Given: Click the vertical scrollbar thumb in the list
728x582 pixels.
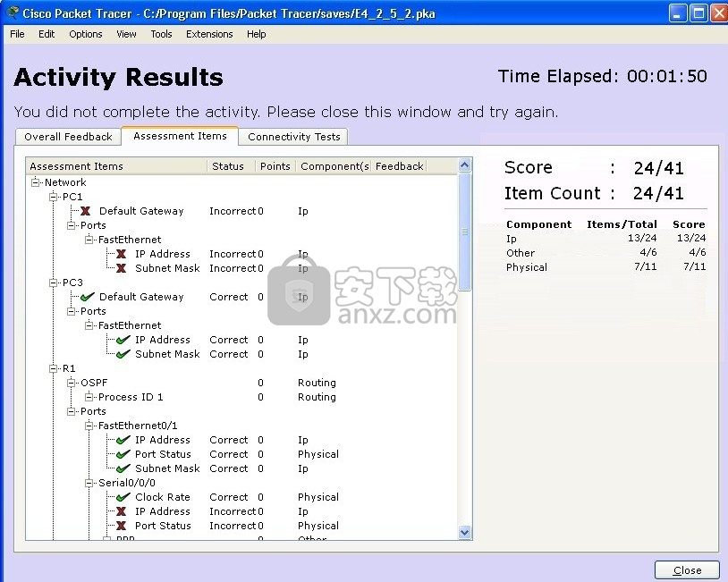Looking at the screenshot, I should click(465, 232).
